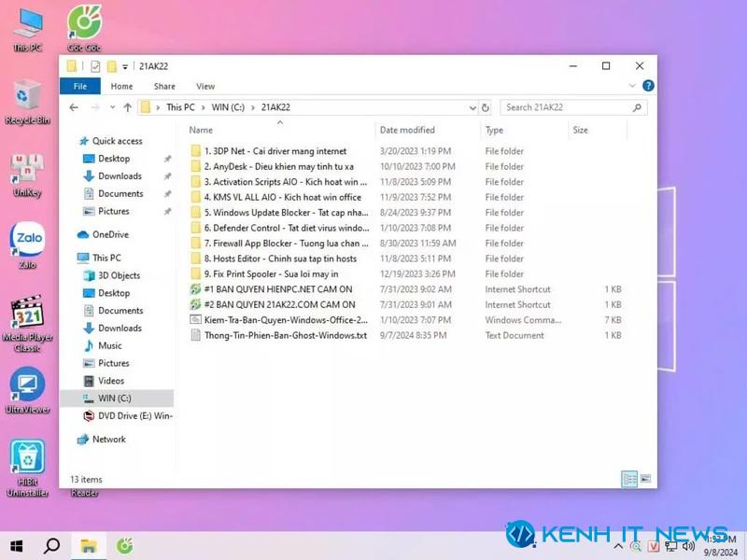Image resolution: width=747 pixels, height=560 pixels.
Task: Open This PC desktop icon
Action: point(28,30)
